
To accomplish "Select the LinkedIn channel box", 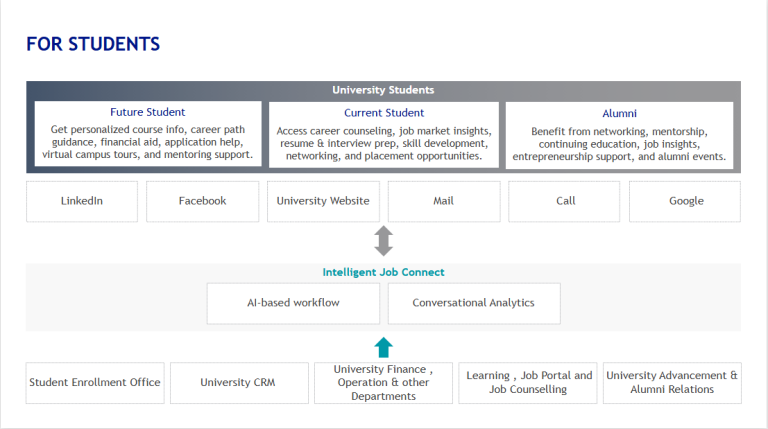I will [x=82, y=201].
